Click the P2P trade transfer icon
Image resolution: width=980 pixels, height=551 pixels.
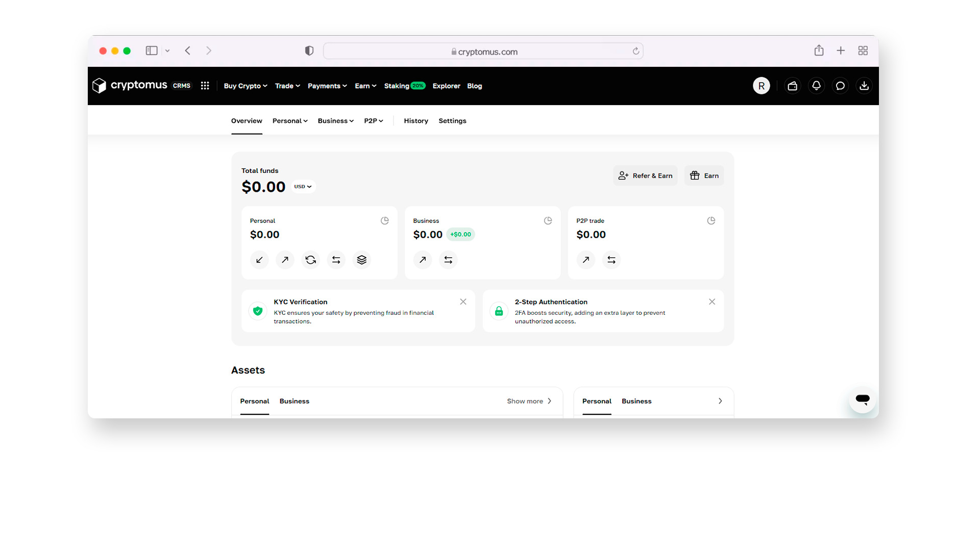[x=611, y=260]
